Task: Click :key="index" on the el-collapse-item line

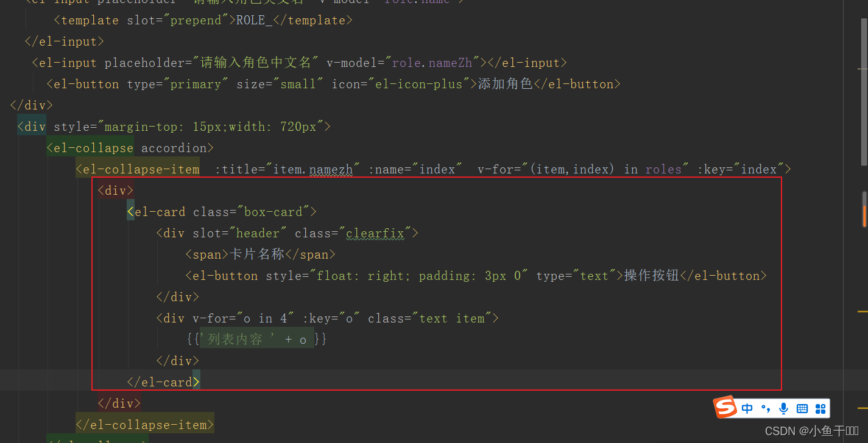Action: pyautogui.click(x=741, y=169)
